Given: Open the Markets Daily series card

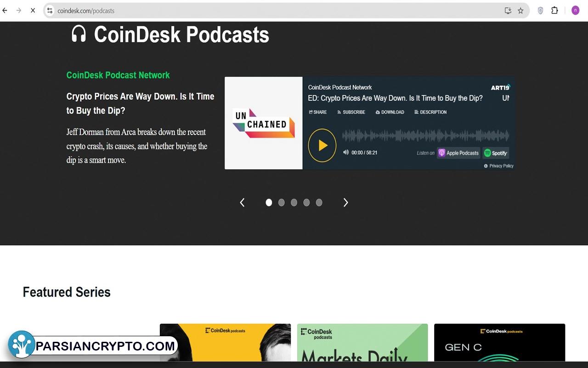Looking at the screenshot, I should pos(362,343).
